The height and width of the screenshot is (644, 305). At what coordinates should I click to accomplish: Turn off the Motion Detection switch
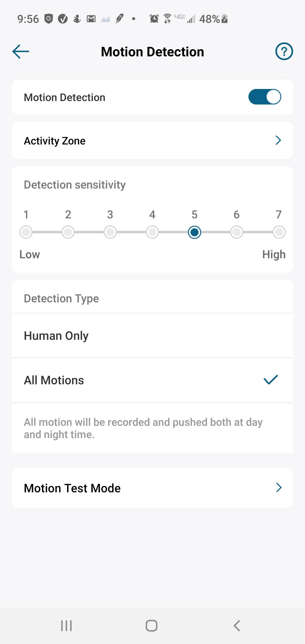click(x=265, y=97)
